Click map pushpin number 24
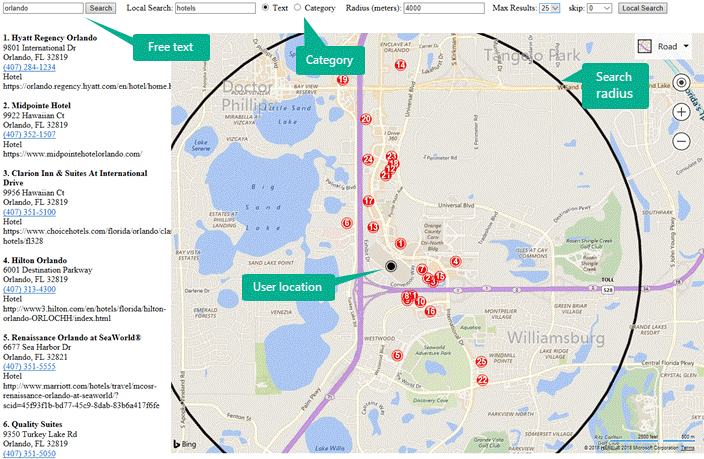Image resolution: width=704 pixels, height=459 pixels. (x=368, y=159)
